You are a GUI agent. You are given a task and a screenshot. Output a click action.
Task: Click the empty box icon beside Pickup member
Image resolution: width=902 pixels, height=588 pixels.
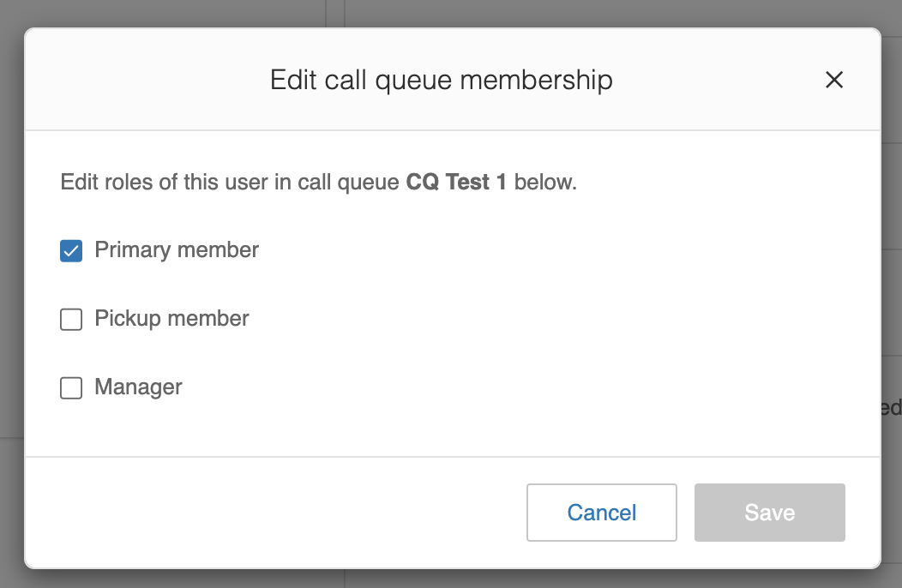click(71, 320)
